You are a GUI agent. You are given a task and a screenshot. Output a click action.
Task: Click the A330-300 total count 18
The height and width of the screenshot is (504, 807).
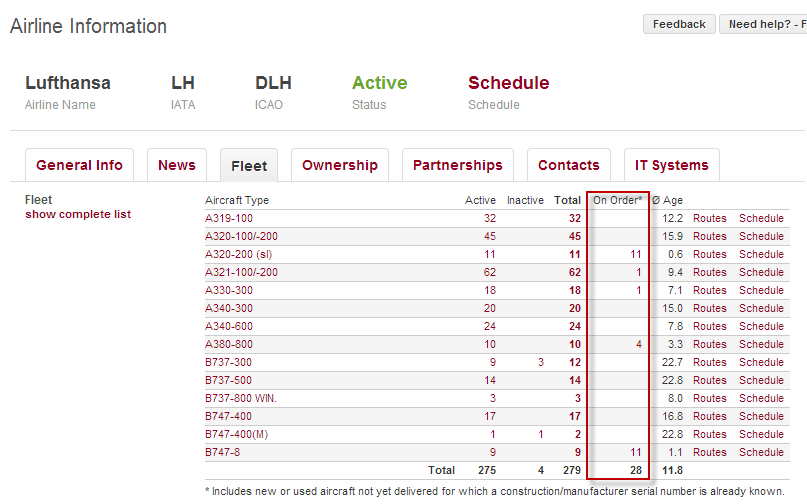[x=574, y=290]
